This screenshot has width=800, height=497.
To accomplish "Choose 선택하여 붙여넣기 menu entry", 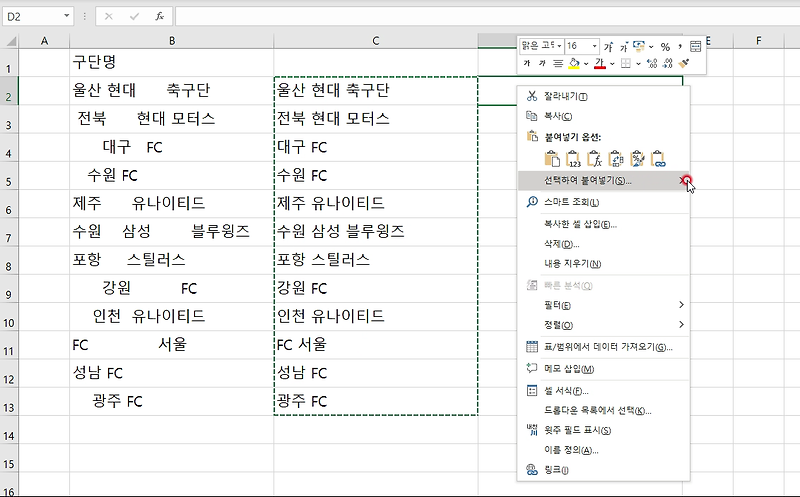I will (603, 181).
